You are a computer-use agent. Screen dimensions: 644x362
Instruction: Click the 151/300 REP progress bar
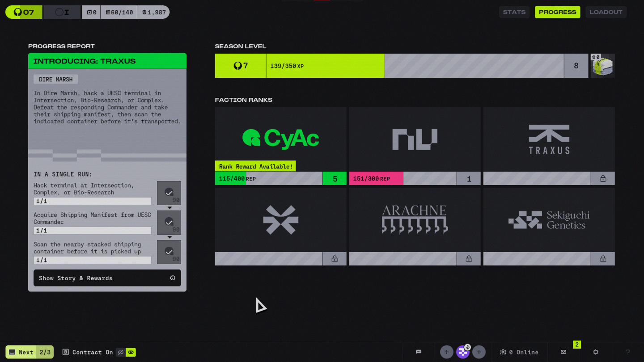tap(403, 178)
